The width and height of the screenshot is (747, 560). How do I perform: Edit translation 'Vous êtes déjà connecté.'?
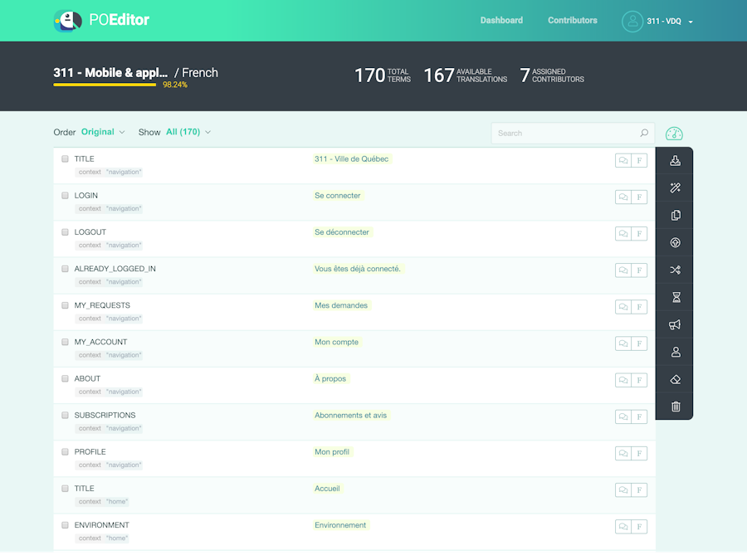pos(358,269)
